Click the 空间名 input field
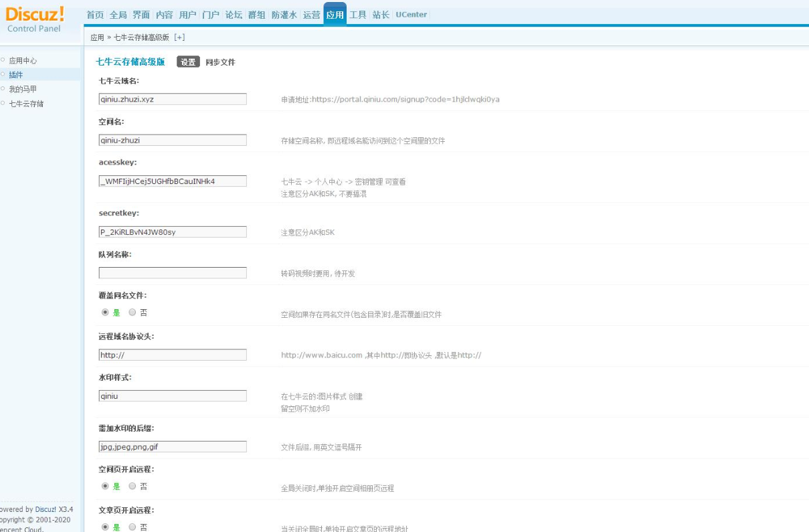Image resolution: width=809 pixels, height=532 pixels. (x=173, y=140)
